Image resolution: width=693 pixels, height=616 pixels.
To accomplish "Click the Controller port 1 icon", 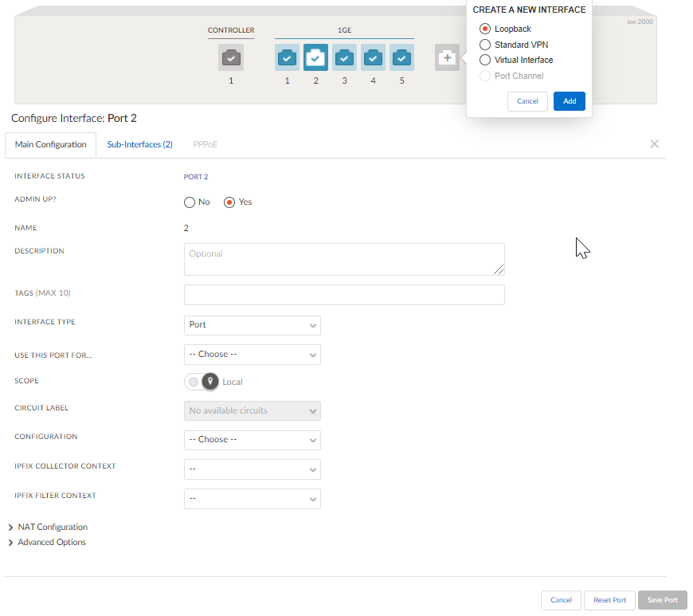I will (231, 58).
